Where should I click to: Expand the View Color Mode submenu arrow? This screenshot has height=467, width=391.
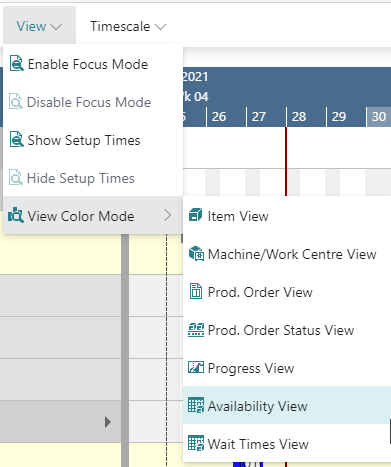point(168,216)
